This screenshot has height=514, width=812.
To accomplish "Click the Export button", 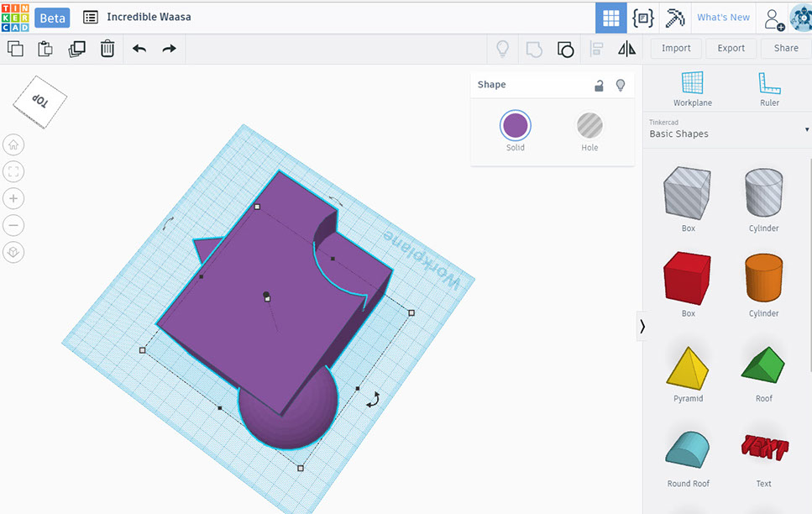I will (731, 48).
